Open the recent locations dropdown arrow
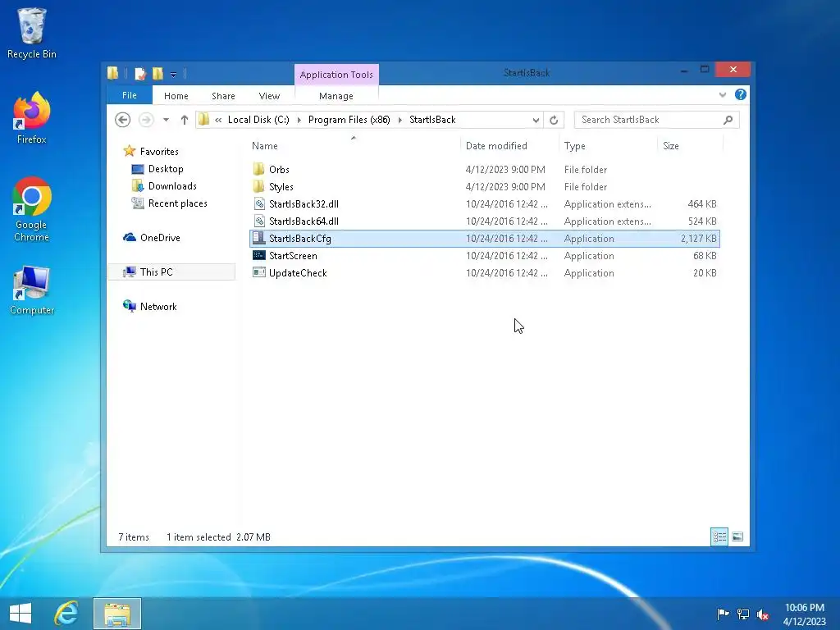This screenshot has width=840, height=630. 166,120
